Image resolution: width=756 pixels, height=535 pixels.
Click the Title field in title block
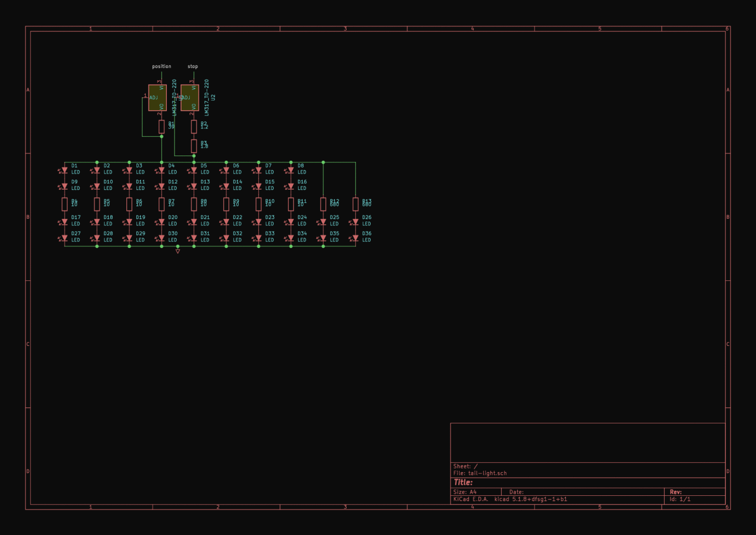(x=463, y=483)
